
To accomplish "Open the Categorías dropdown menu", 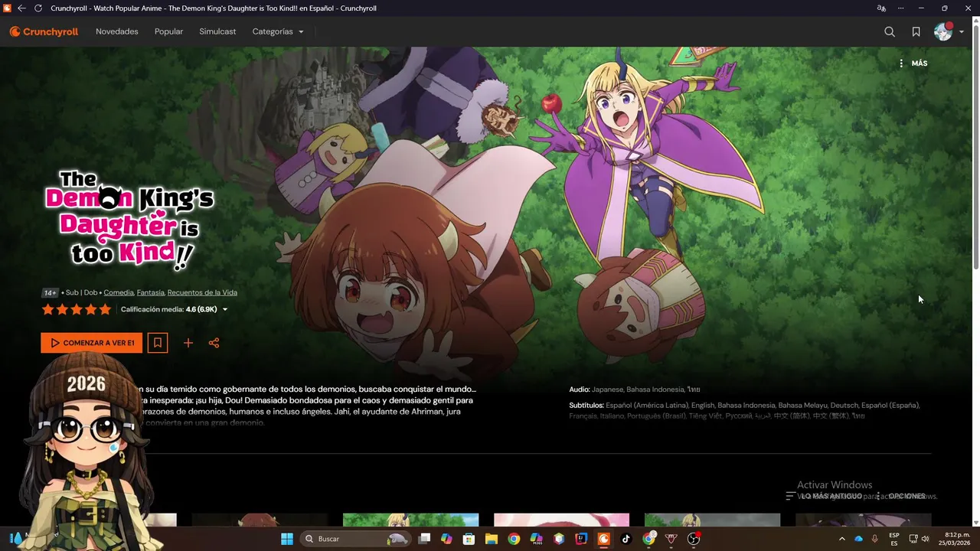I will (278, 31).
